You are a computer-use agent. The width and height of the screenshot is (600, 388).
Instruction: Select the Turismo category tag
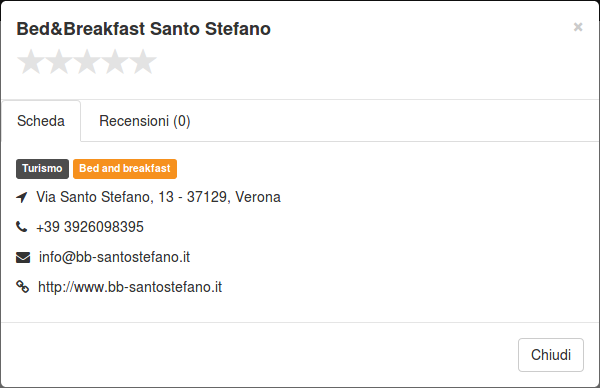[x=42, y=169]
